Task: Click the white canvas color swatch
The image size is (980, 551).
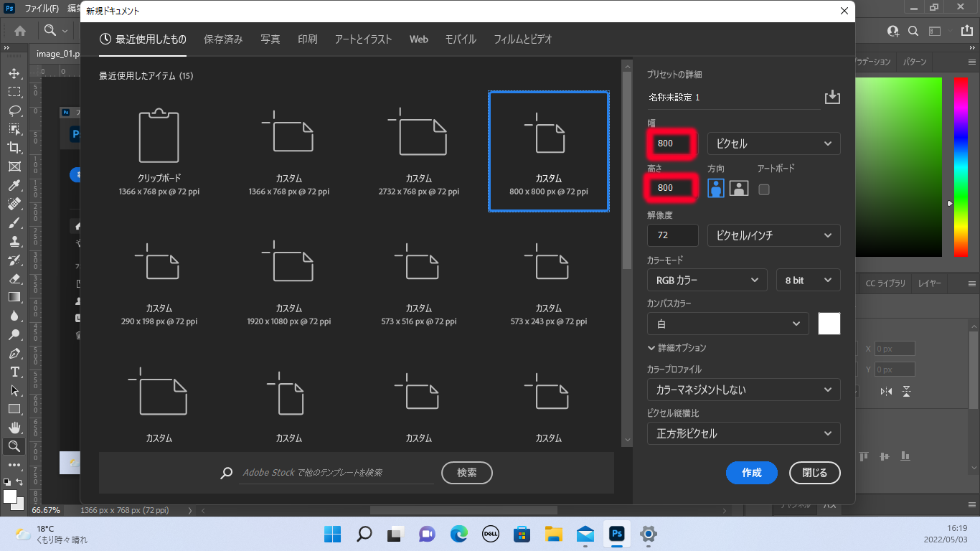Action: pyautogui.click(x=829, y=324)
